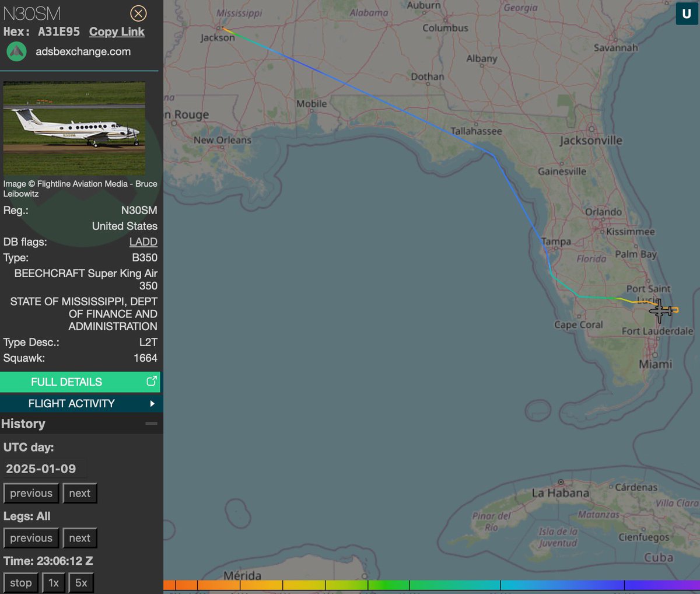Click the BEECHCRAFT Super King Air 350 text

click(x=86, y=279)
